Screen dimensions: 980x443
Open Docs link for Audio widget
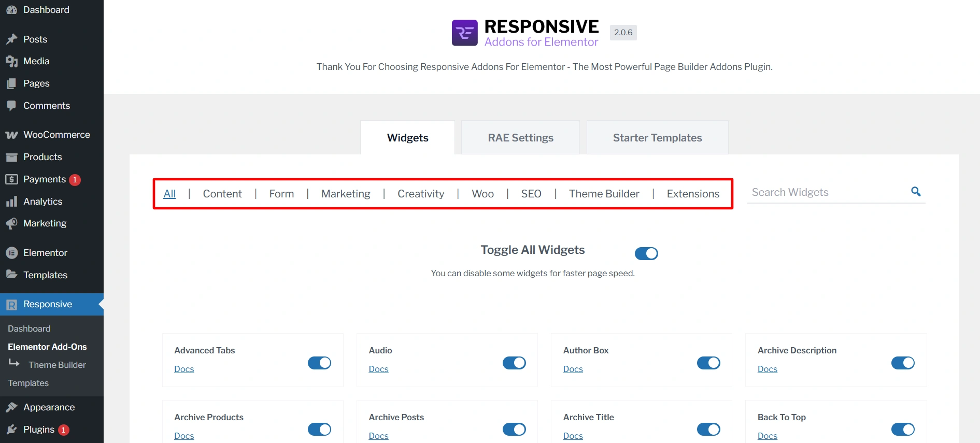coord(378,369)
